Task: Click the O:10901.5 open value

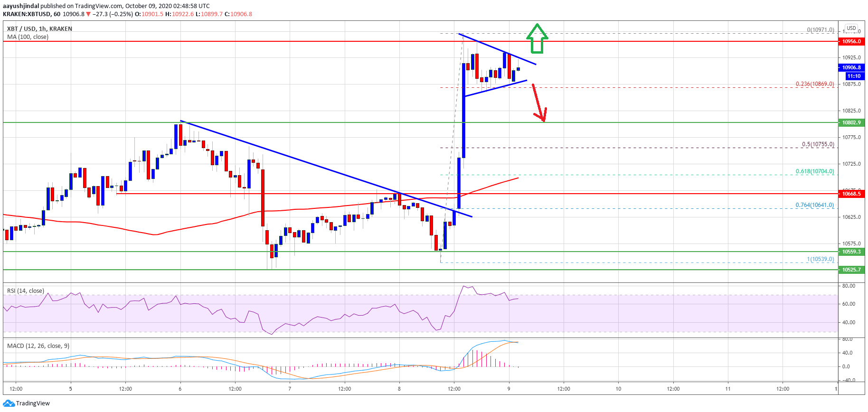Action: coord(149,14)
